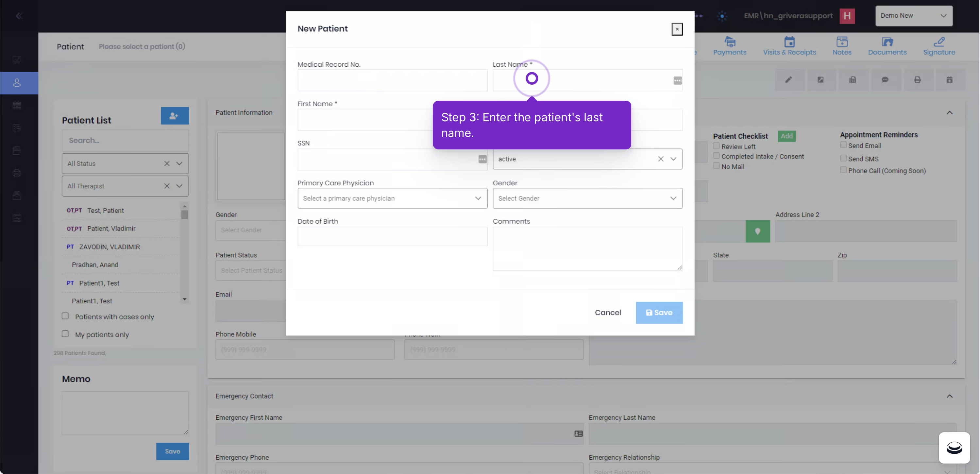Open Visits & Receipts calendar icon

(x=789, y=42)
